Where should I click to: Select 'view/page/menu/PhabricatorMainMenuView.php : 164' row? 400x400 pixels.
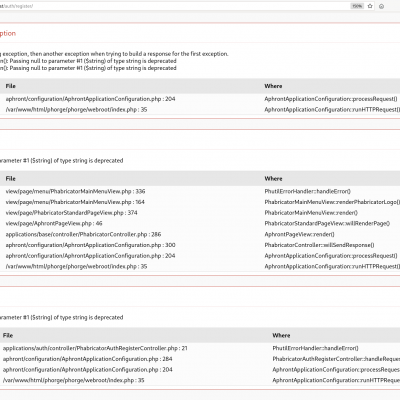click(75, 202)
